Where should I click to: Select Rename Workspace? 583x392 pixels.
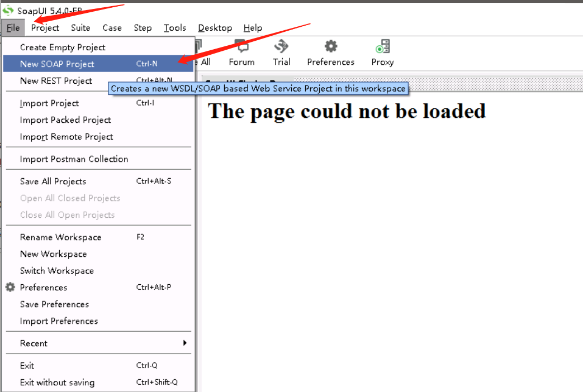click(x=98, y=237)
